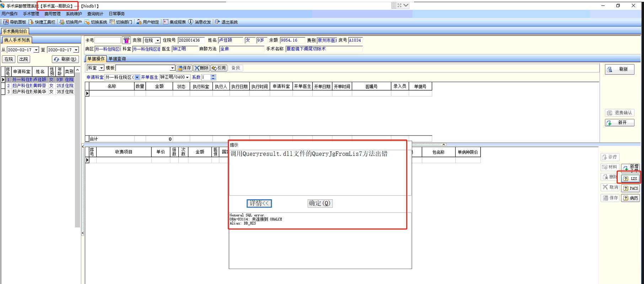Click the 详情<< details button in dialog
Viewport: 644px width, 284px height.
pyautogui.click(x=259, y=203)
